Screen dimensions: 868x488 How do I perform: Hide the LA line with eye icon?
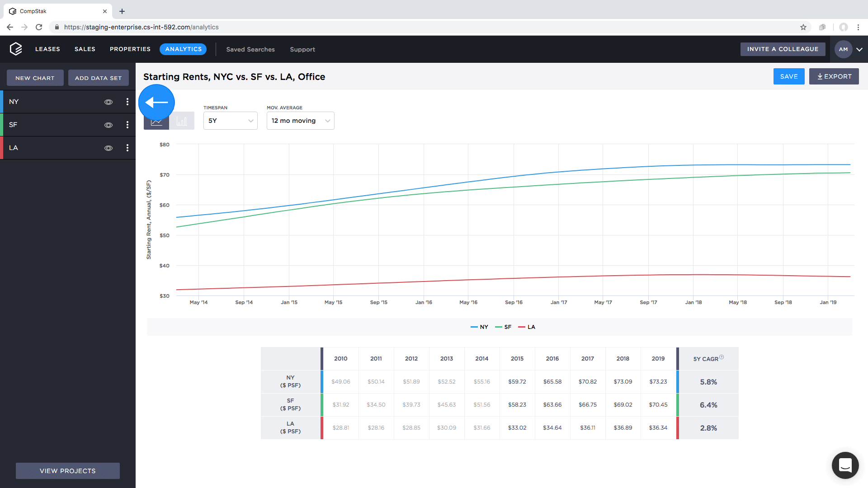[x=108, y=148]
